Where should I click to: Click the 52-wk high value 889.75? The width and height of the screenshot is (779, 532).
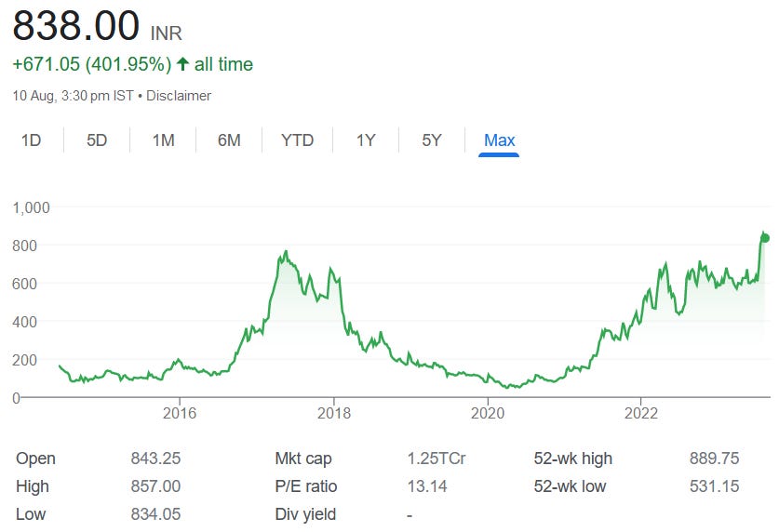[715, 458]
